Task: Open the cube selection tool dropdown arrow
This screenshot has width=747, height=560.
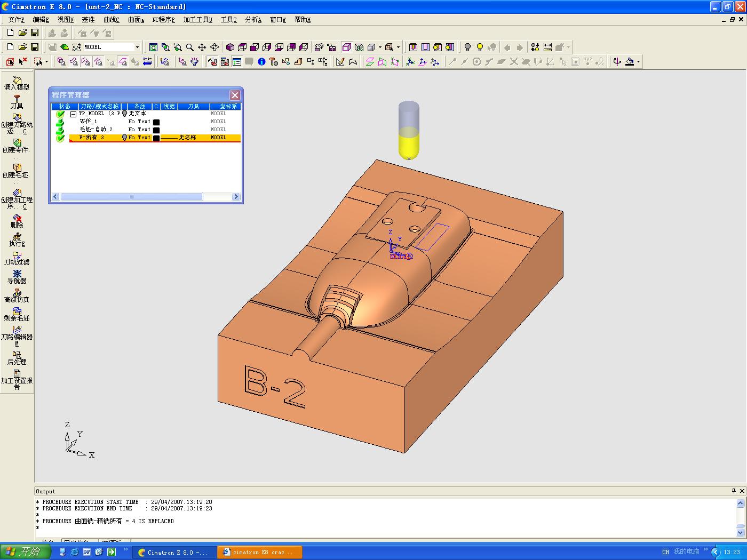Action: pos(398,47)
